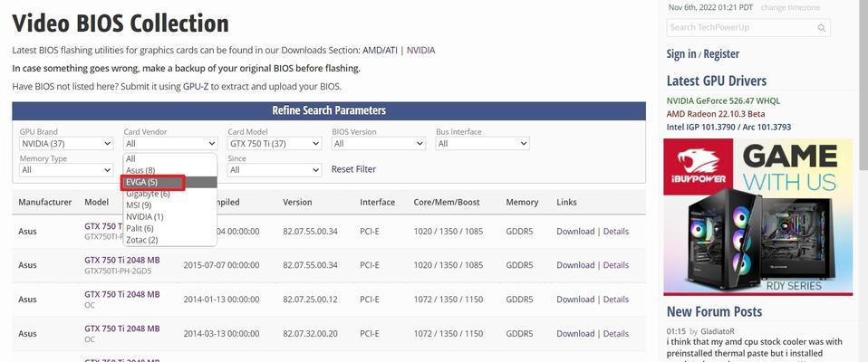
Task: Click Interface column header
Action: coord(377,203)
